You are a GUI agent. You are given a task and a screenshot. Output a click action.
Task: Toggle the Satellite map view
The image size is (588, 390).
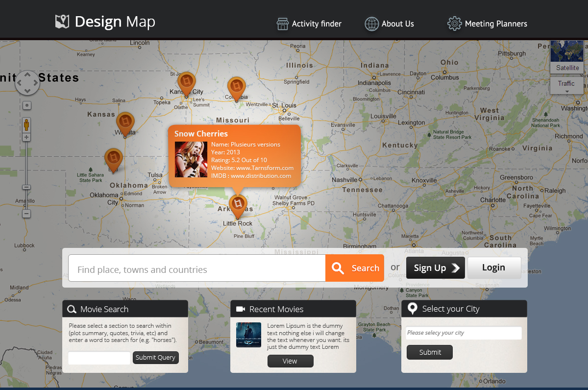pyautogui.click(x=566, y=68)
